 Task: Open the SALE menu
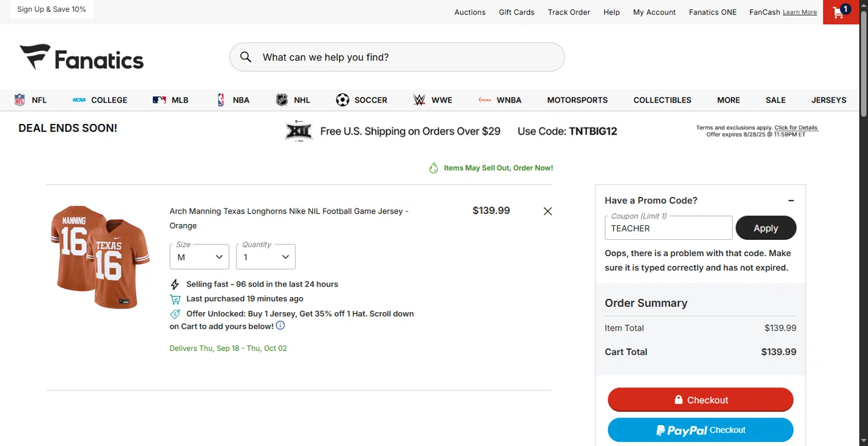[775, 100]
